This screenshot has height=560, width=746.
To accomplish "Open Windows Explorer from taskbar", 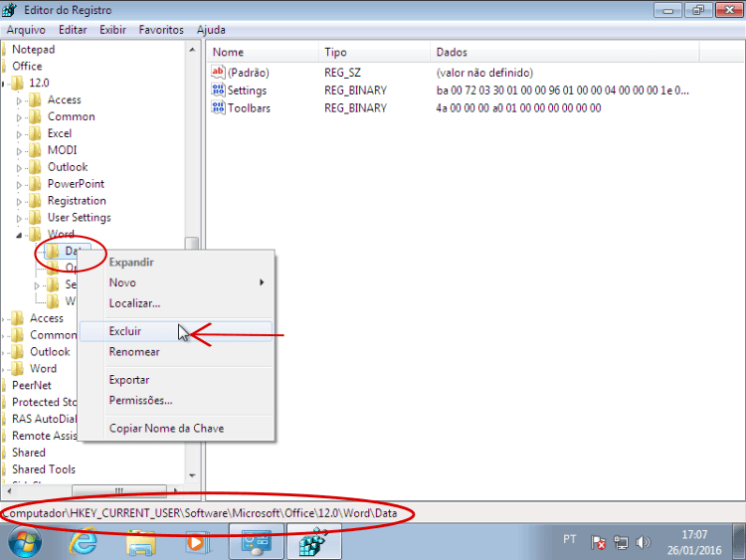I will (x=141, y=542).
